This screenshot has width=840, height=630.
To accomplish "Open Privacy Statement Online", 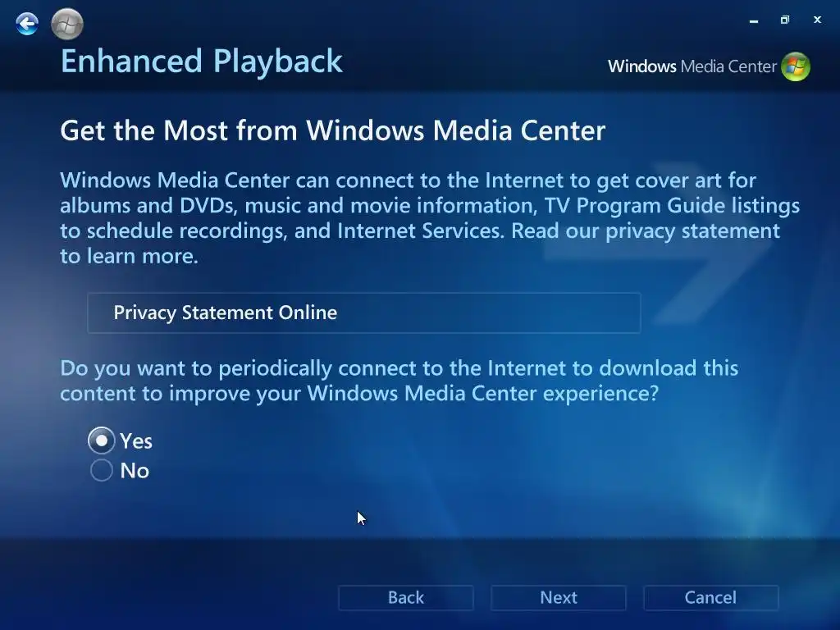I will click(x=363, y=313).
